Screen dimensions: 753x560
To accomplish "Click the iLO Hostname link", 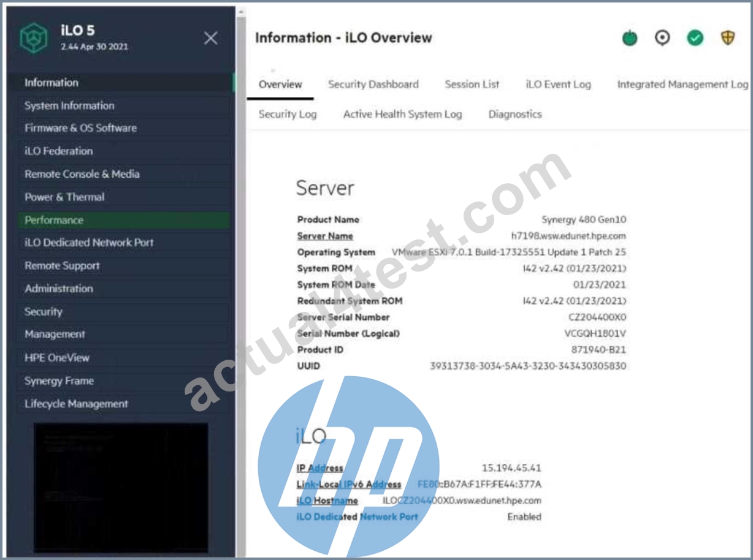I will [x=327, y=501].
